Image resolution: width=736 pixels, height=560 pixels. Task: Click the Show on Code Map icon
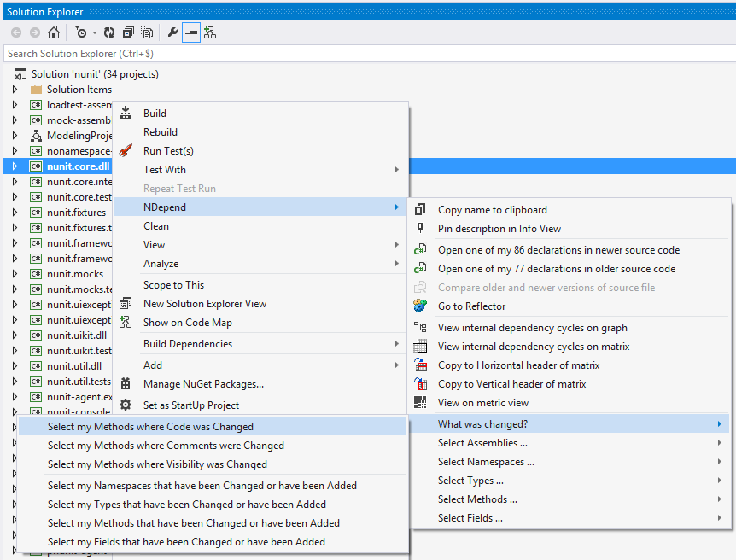125,324
